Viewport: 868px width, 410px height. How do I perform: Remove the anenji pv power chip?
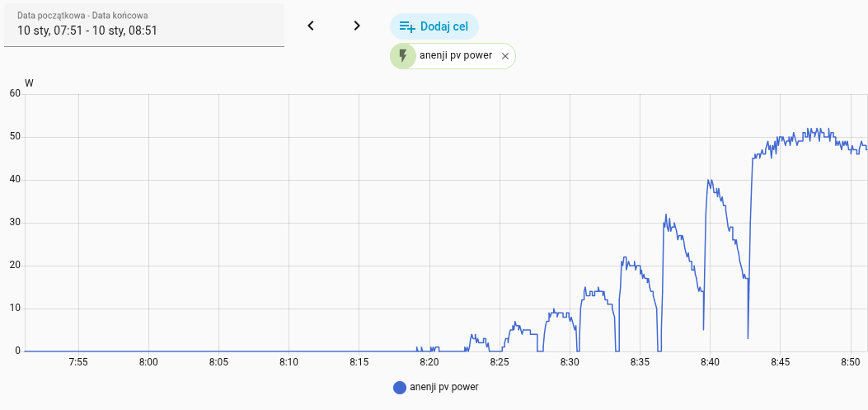click(504, 56)
